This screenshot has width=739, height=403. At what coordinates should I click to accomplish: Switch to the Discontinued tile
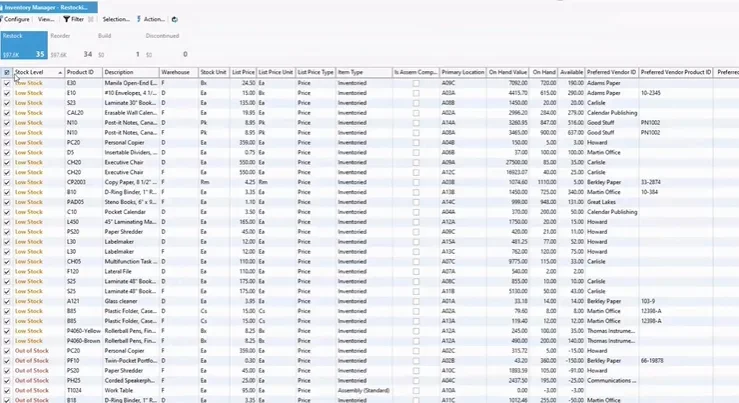166,45
